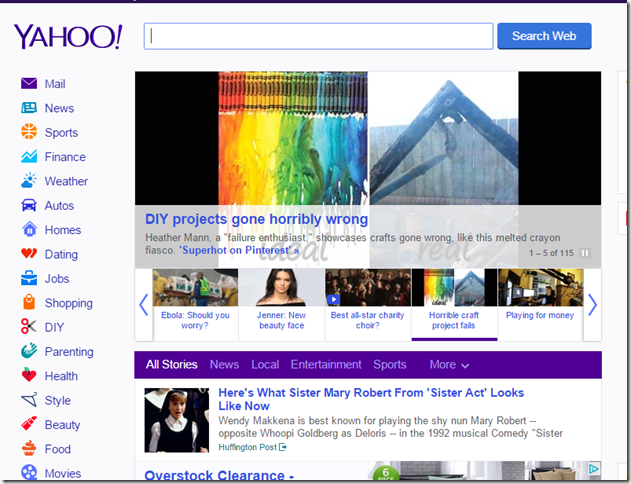This screenshot has width=631, height=484.
Task: Switch to the Local tab
Action: pyautogui.click(x=265, y=365)
